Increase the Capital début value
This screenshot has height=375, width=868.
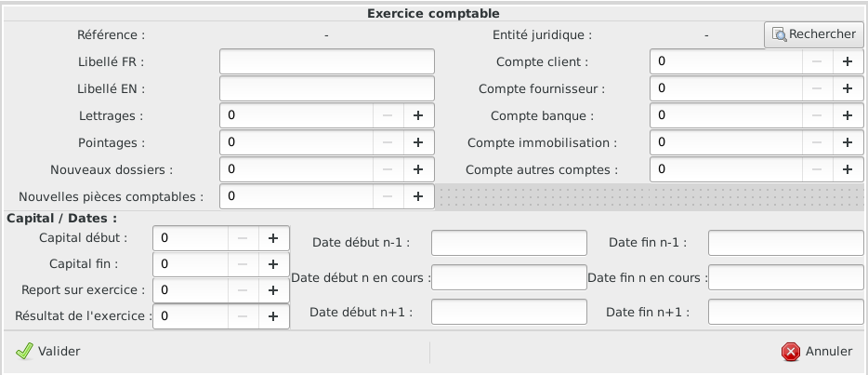tap(273, 237)
